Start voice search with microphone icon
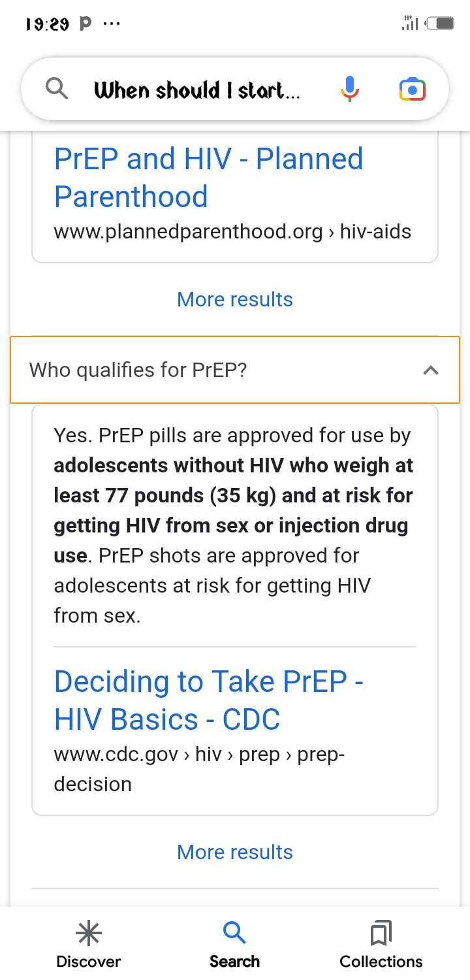470x980 pixels. (x=350, y=88)
